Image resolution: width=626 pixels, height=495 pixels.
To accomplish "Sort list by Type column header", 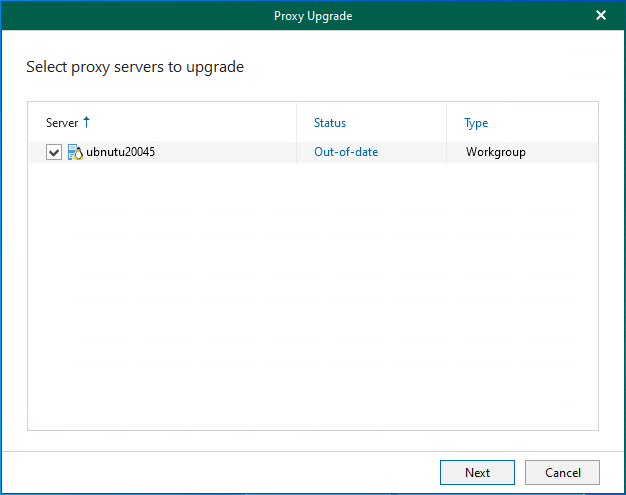I will [476, 123].
